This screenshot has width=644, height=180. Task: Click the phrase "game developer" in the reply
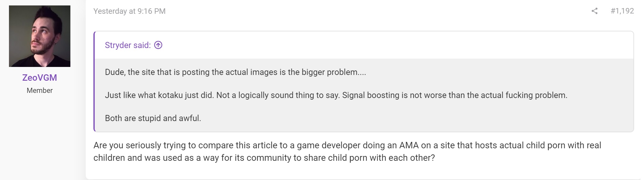pos(329,145)
